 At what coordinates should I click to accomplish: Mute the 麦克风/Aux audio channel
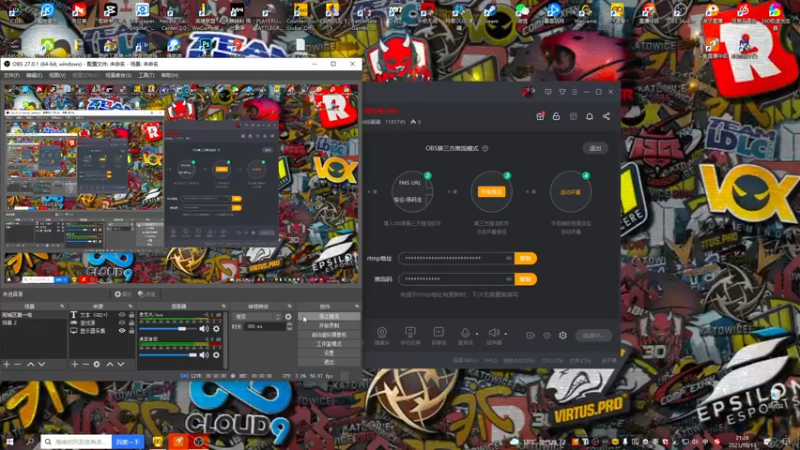pos(204,329)
